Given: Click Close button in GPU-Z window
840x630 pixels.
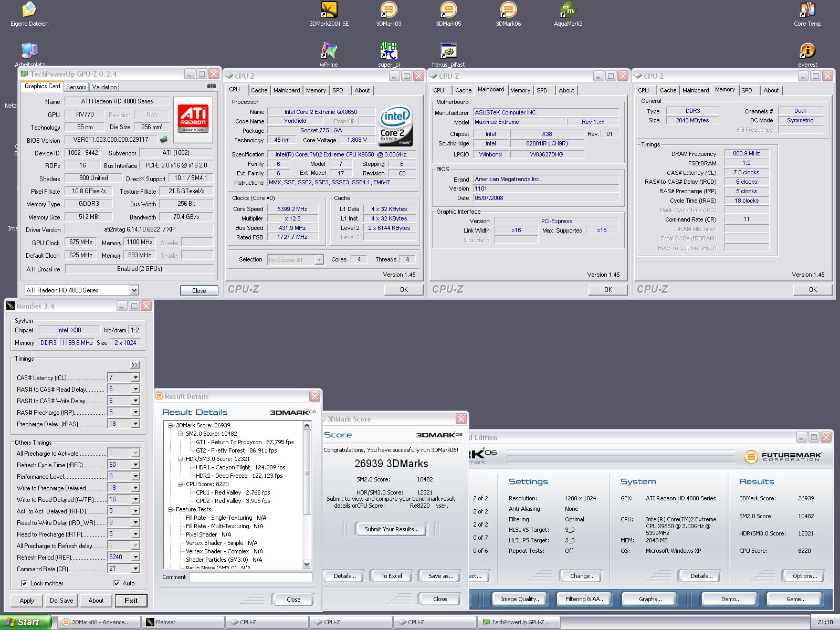Looking at the screenshot, I should [x=199, y=291].
